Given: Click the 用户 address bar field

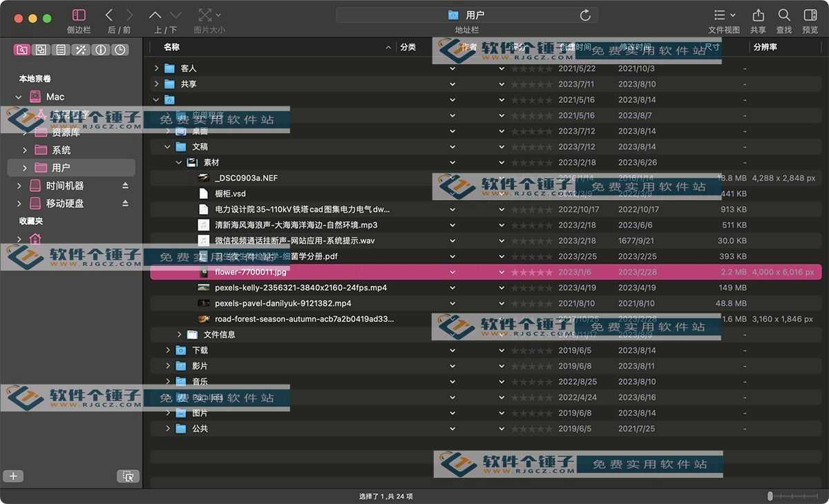Looking at the screenshot, I should pos(467,15).
